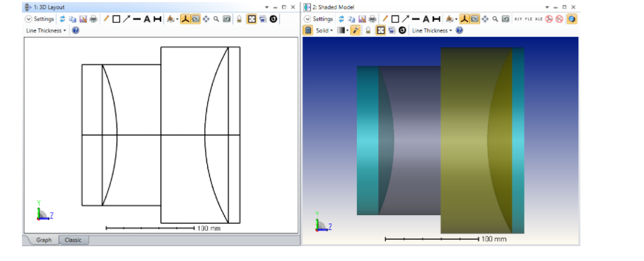Image resolution: width=644 pixels, height=261 pixels.
Task: Switch Shaded Model to Y-Z view
Action: [x=529, y=19]
